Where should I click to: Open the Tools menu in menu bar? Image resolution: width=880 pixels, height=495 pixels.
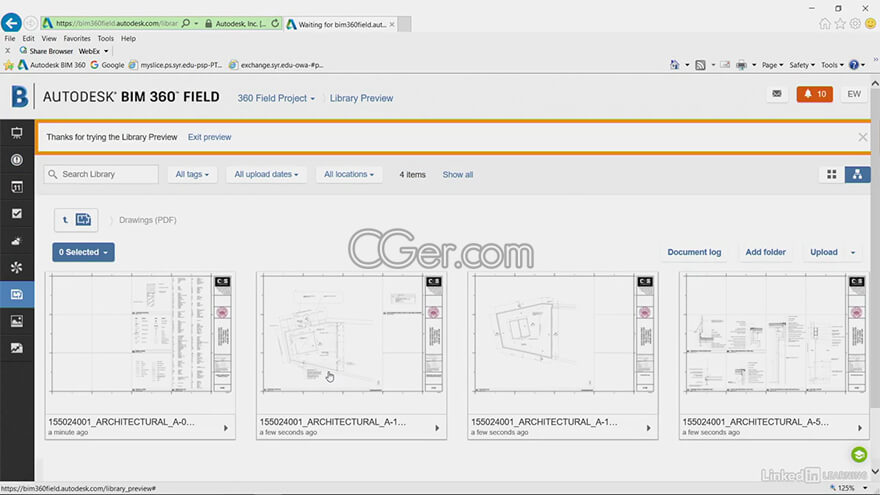106,39
